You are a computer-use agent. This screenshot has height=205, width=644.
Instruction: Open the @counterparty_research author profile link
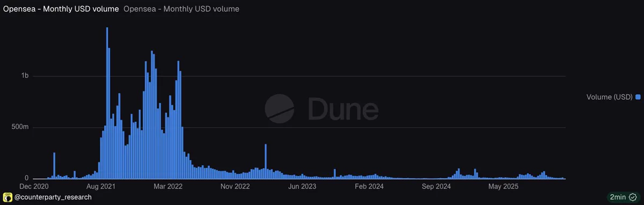click(x=53, y=197)
